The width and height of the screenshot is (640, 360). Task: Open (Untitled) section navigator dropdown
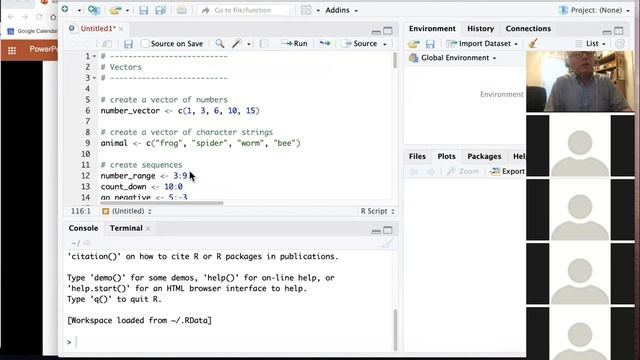click(x=127, y=211)
